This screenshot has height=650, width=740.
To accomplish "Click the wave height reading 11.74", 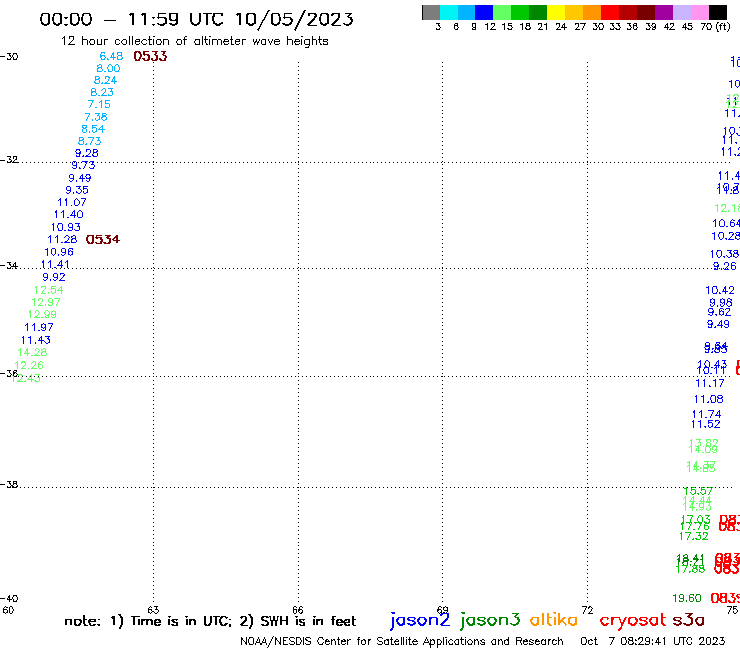I will [706, 414].
